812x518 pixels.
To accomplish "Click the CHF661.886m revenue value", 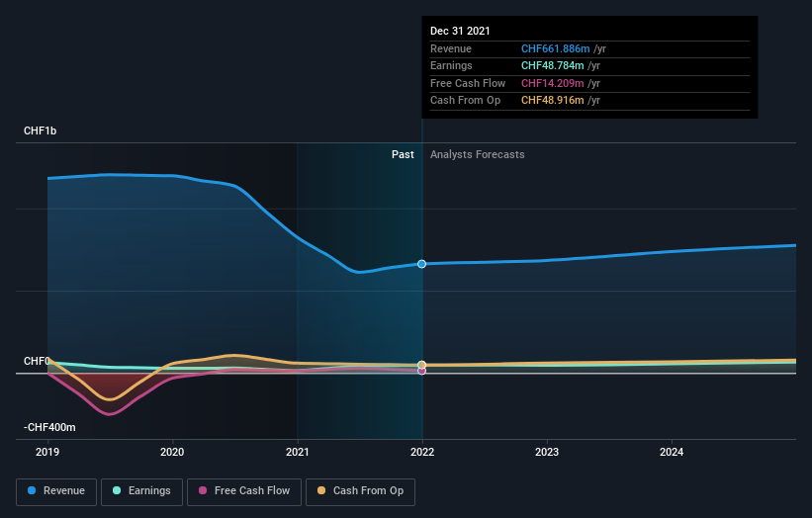I will click(x=555, y=48).
